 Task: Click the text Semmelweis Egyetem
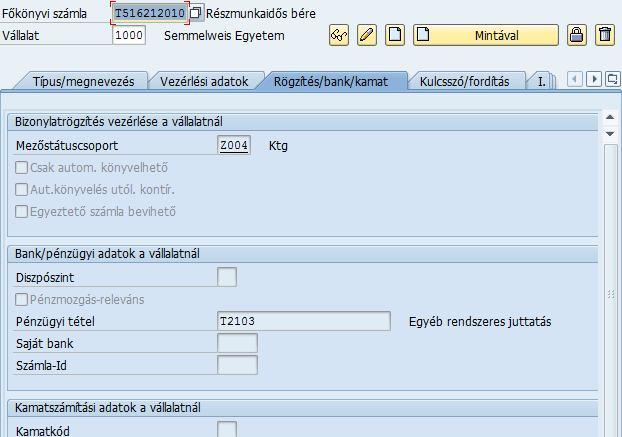pyautogui.click(x=224, y=36)
